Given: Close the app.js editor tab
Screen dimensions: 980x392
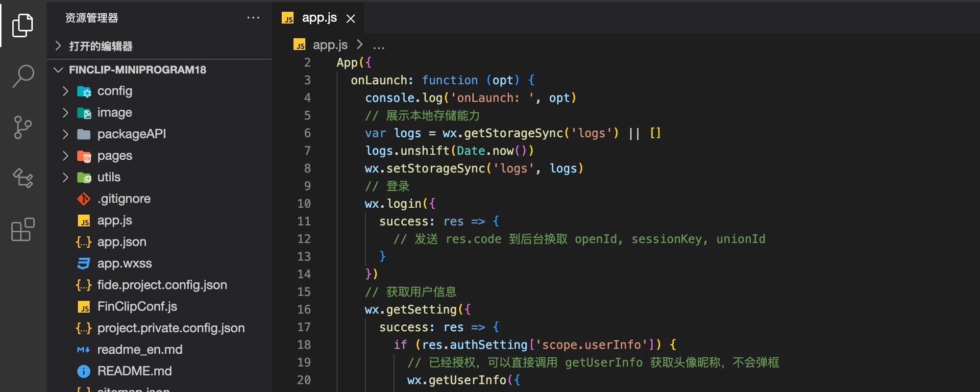Looking at the screenshot, I should [x=351, y=19].
